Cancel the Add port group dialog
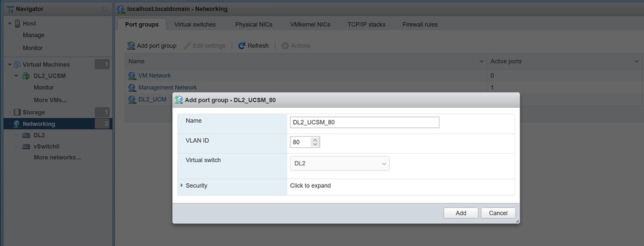 [498, 213]
